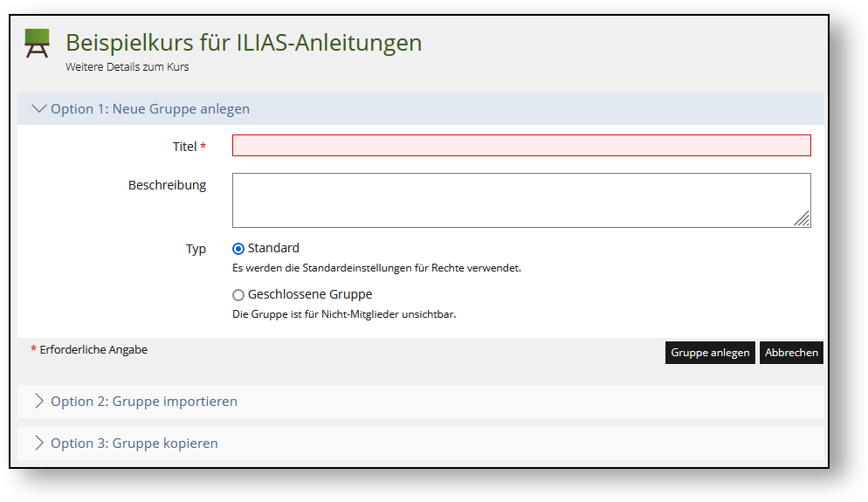This screenshot has width=868, height=502.
Task: Click the Beschreibung field label
Action: coord(167,185)
